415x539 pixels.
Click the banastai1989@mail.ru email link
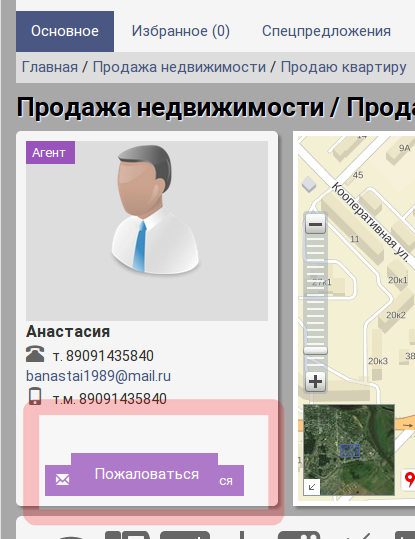(98, 376)
